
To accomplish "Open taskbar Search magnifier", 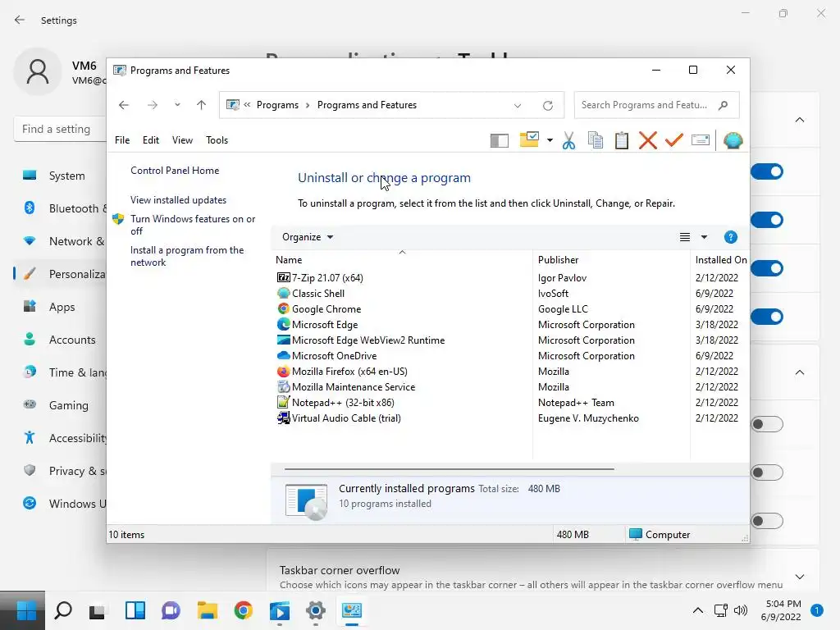I will pyautogui.click(x=63, y=610).
